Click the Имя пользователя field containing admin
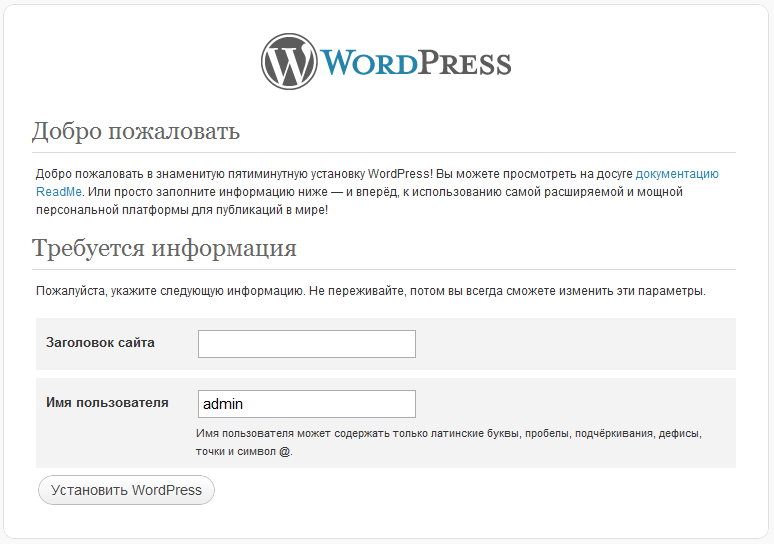This screenshot has width=774, height=544. pos(307,404)
